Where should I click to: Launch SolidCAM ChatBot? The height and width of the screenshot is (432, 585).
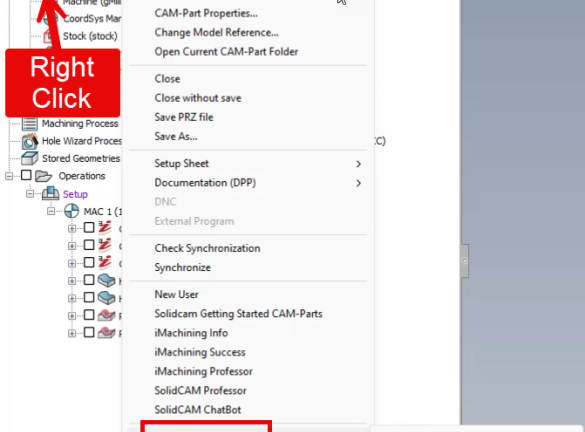[198, 410]
